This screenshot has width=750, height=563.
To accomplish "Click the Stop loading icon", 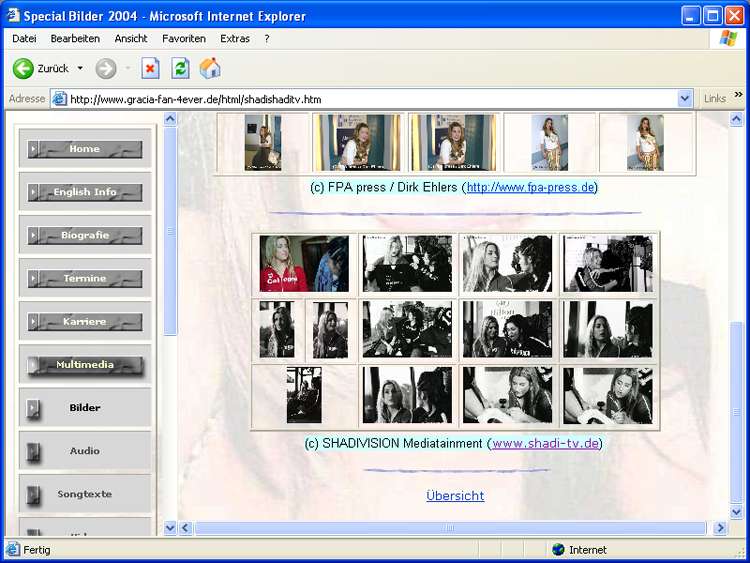I will (150, 68).
